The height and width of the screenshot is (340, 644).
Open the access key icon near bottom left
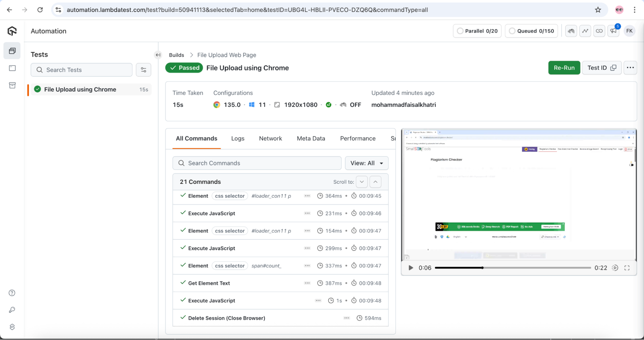(x=12, y=310)
